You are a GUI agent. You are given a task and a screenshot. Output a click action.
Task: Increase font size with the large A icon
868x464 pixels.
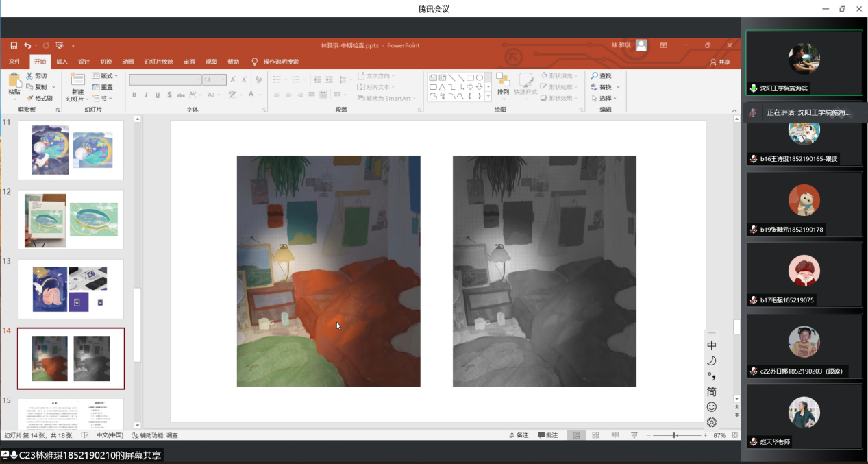pyautogui.click(x=234, y=80)
